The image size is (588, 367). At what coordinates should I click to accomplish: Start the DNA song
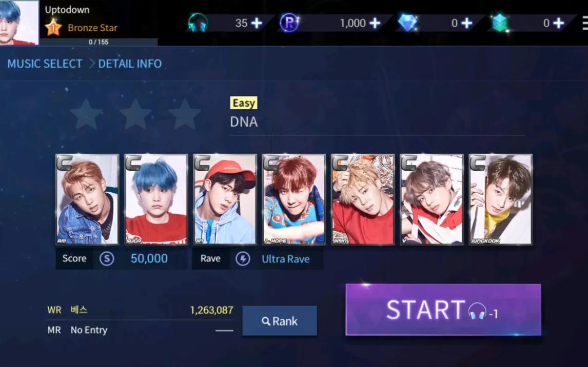[443, 309]
